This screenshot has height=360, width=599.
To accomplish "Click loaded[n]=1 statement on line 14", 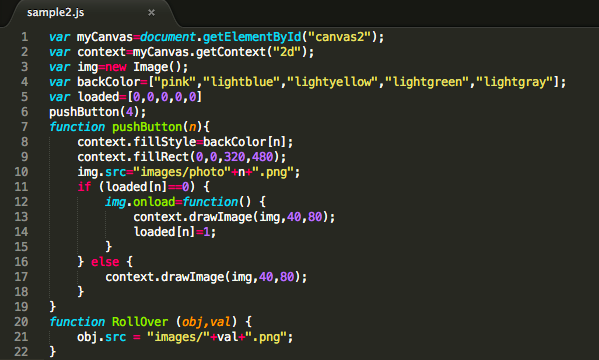I will coord(175,232).
